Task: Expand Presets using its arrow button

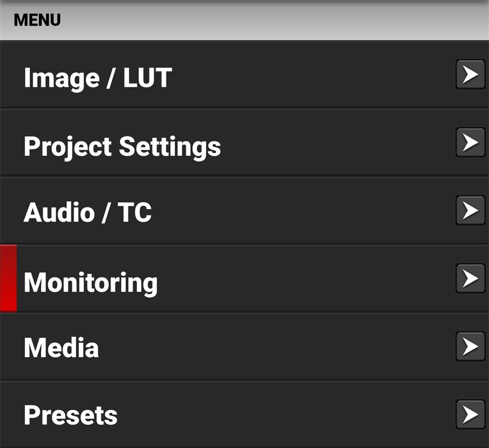Action: (470, 414)
